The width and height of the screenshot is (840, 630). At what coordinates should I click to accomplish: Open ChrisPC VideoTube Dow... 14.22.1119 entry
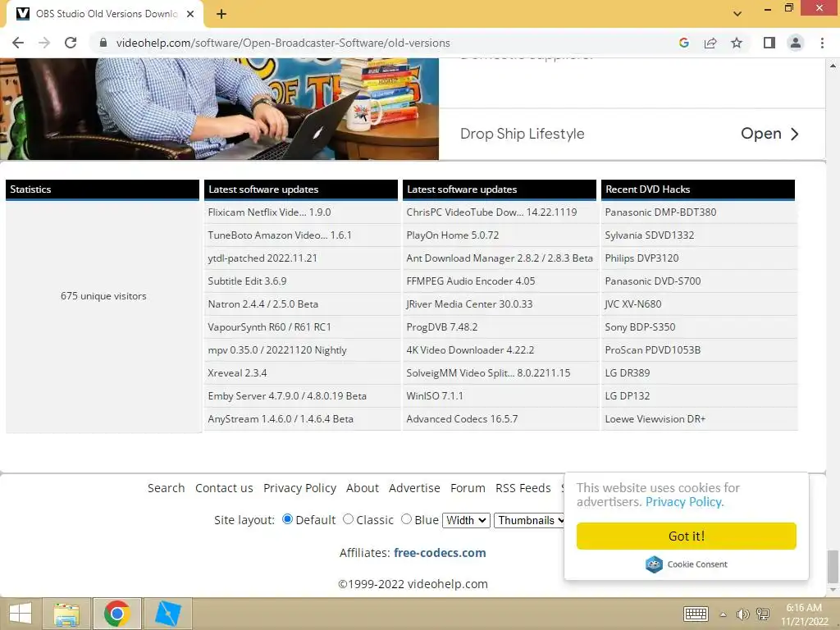(x=491, y=212)
